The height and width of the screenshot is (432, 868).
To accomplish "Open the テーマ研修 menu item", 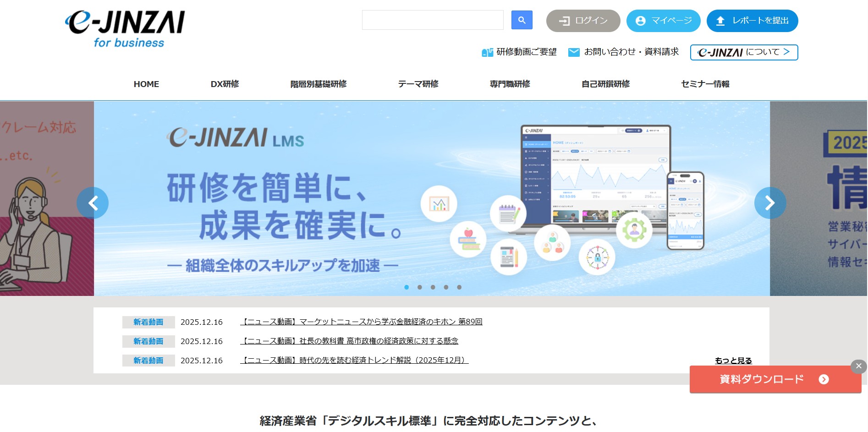I will point(418,84).
